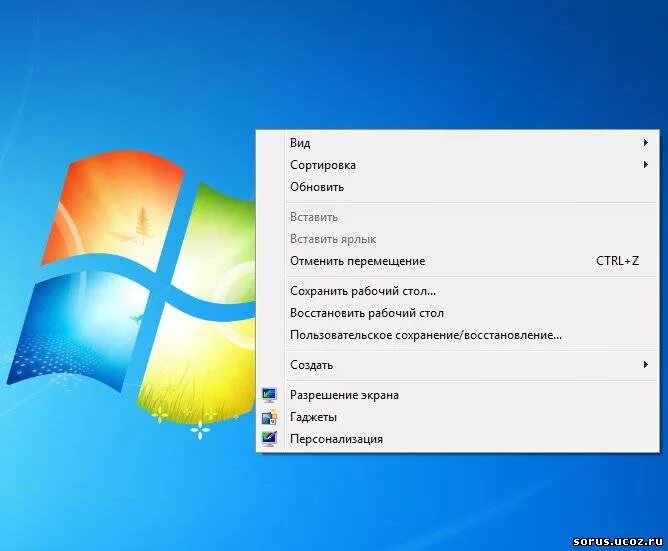668x551 pixels.
Task: Expand submenu arrow next to Вид
Action: [x=646, y=142]
